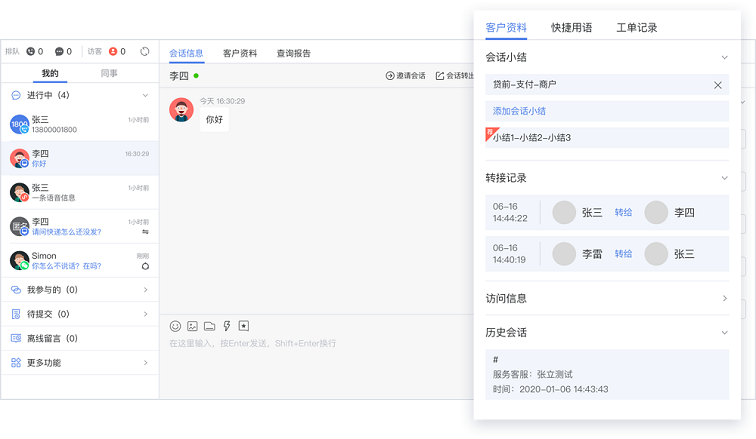Switch to the 同事 tab
Screen dimensions: 756x439
coord(109,73)
